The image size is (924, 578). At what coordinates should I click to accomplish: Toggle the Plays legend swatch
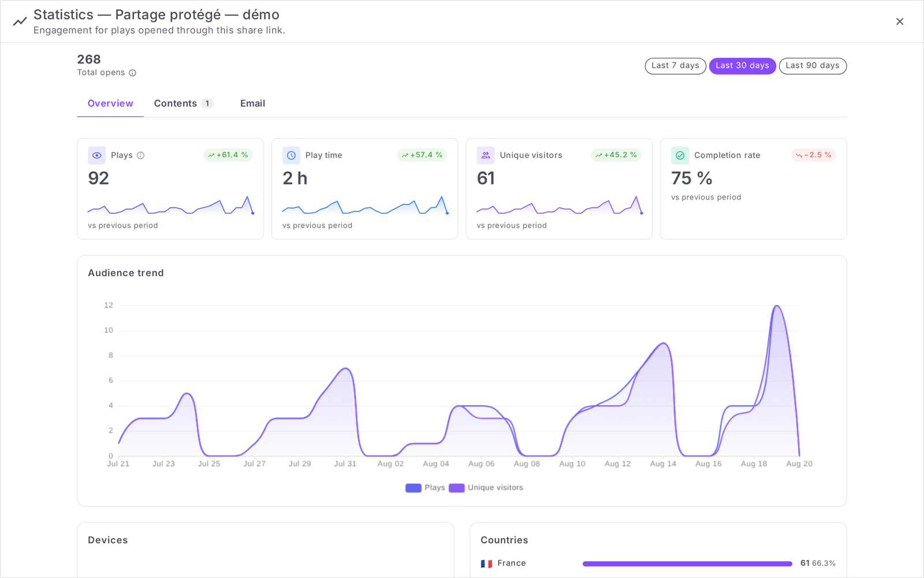point(413,488)
